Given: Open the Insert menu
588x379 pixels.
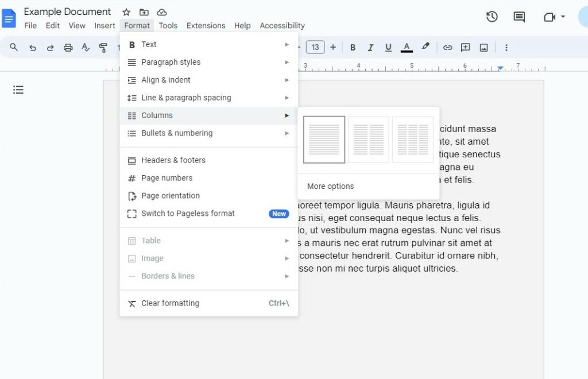Looking at the screenshot, I should click(105, 25).
